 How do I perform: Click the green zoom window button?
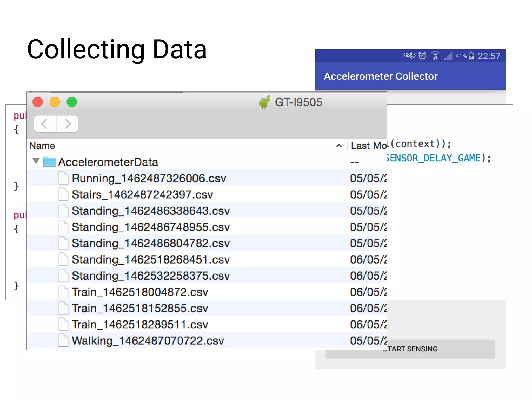tap(72, 102)
